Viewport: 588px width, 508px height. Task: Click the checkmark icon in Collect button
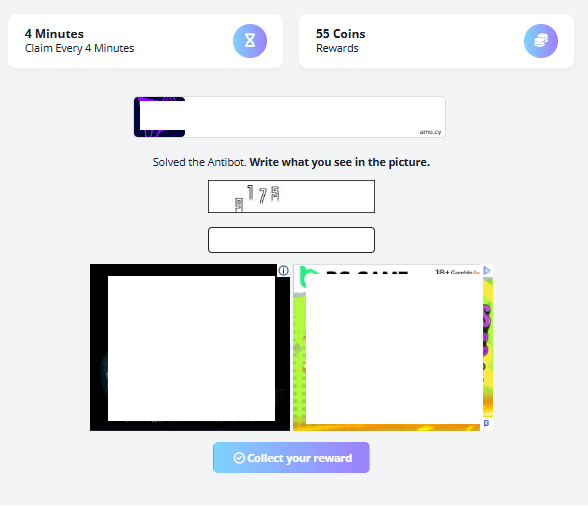(239, 458)
